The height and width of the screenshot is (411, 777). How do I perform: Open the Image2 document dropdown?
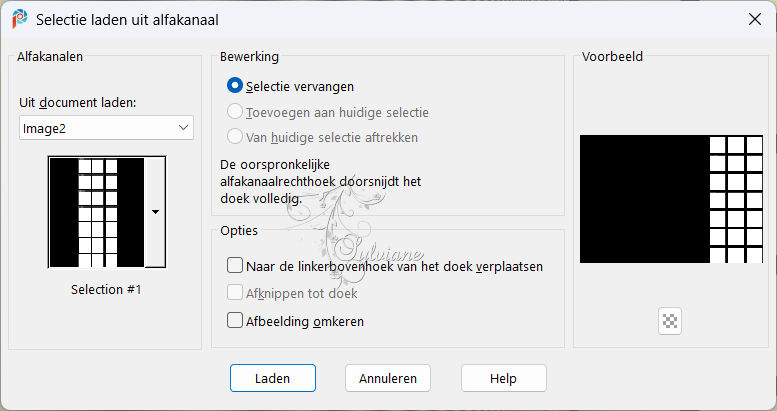(x=106, y=128)
